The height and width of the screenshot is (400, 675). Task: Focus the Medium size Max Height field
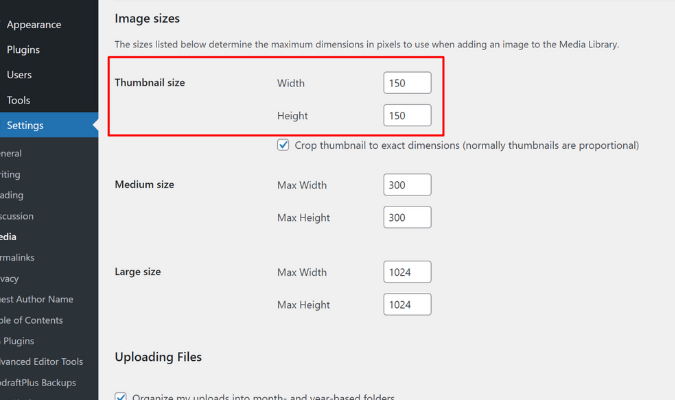[x=407, y=217]
